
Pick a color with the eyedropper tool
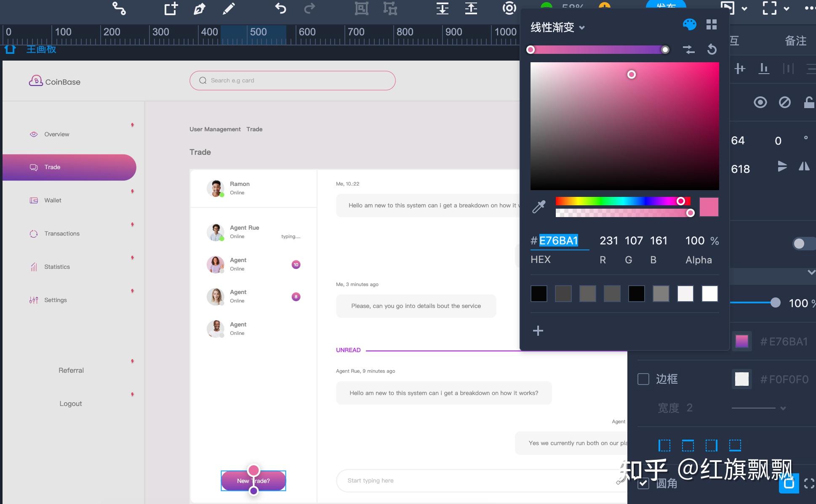pyautogui.click(x=539, y=207)
